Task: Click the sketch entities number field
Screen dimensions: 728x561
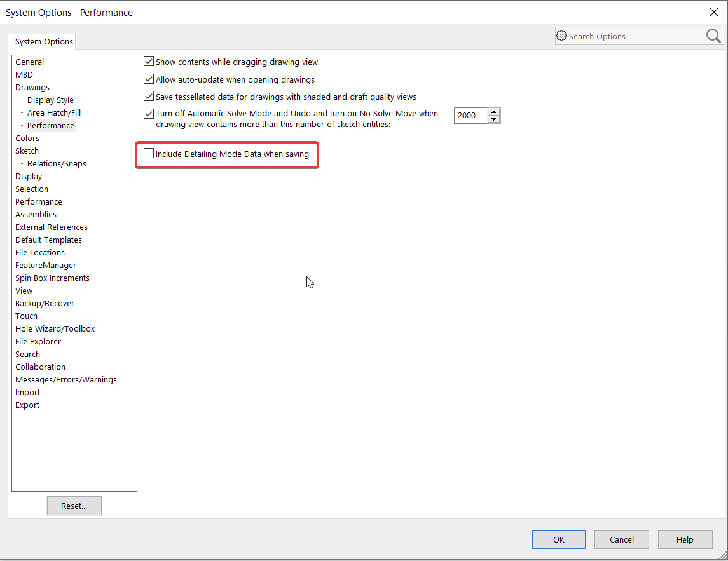Action: click(x=470, y=116)
